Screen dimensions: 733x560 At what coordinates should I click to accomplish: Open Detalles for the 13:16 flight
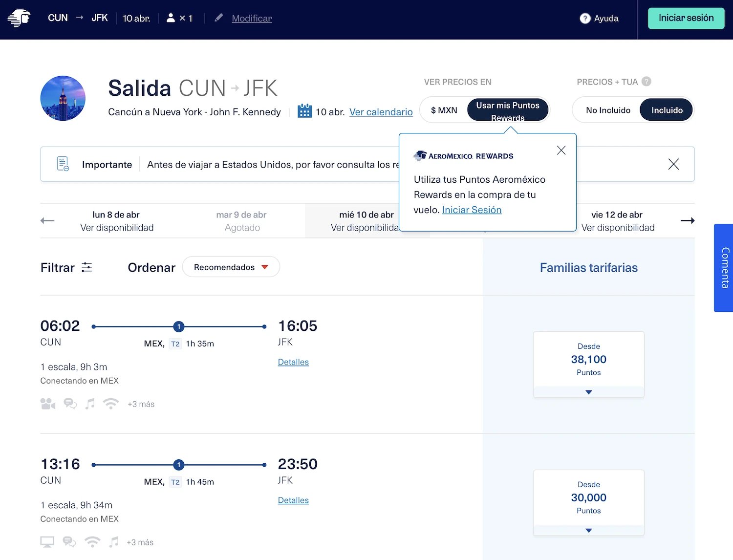click(x=293, y=500)
